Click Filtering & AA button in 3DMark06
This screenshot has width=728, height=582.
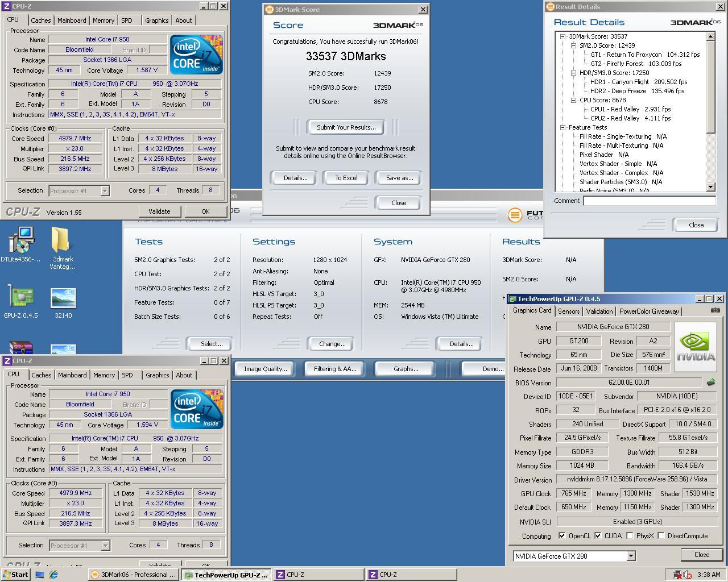pos(335,369)
